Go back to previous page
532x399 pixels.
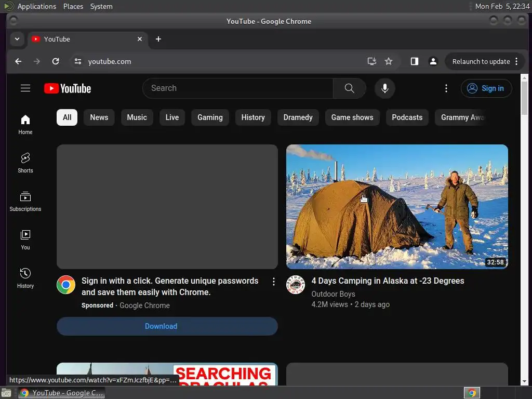pyautogui.click(x=18, y=61)
